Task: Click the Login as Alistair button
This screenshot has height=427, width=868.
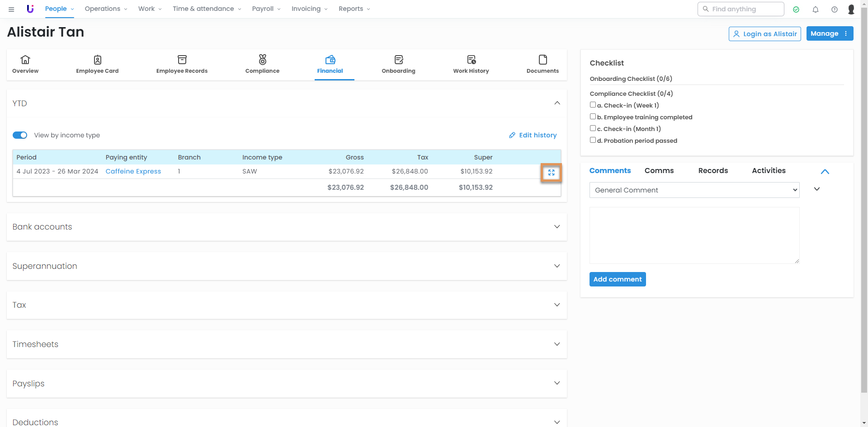Action: click(x=764, y=34)
